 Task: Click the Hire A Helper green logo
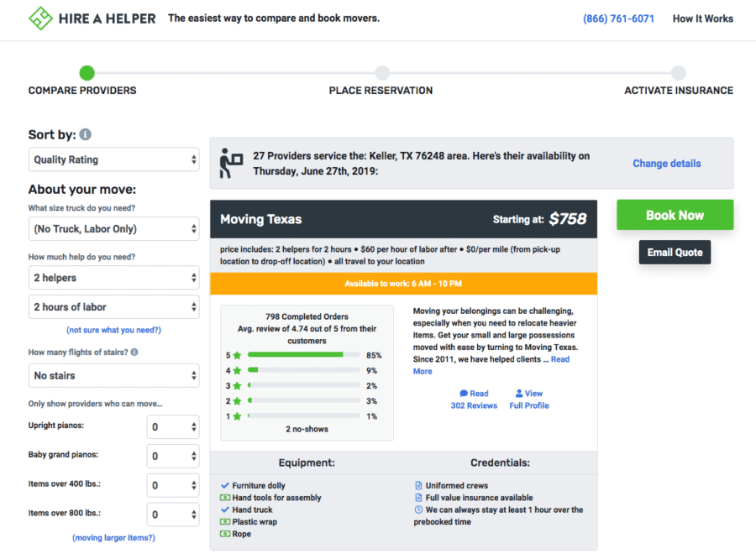click(x=40, y=18)
